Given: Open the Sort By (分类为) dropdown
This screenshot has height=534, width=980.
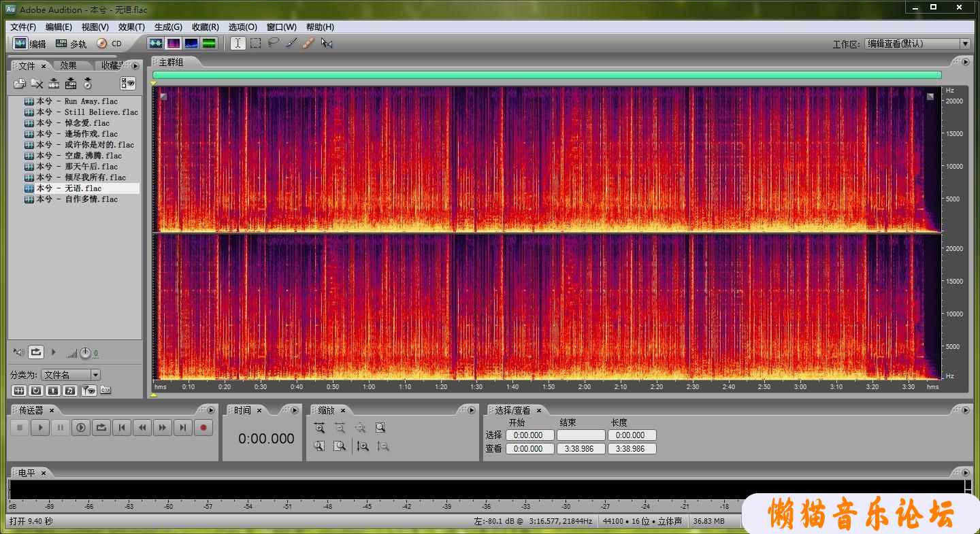Looking at the screenshot, I should [71, 375].
